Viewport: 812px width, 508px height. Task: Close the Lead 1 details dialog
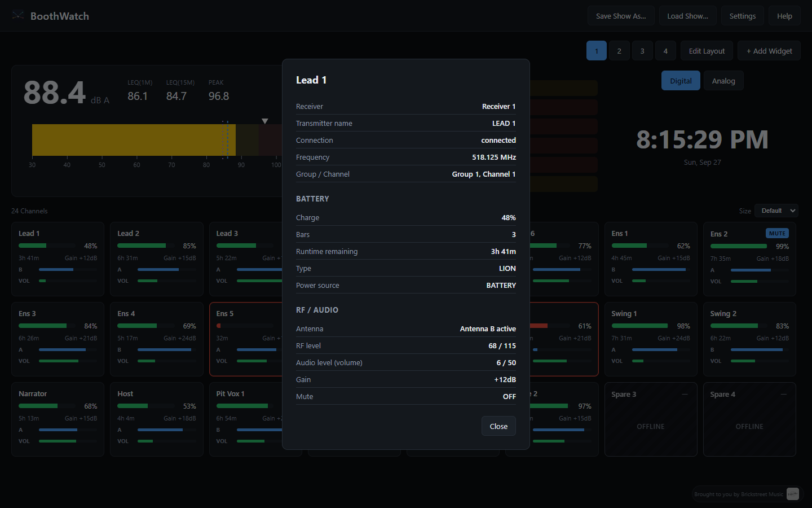(498, 426)
